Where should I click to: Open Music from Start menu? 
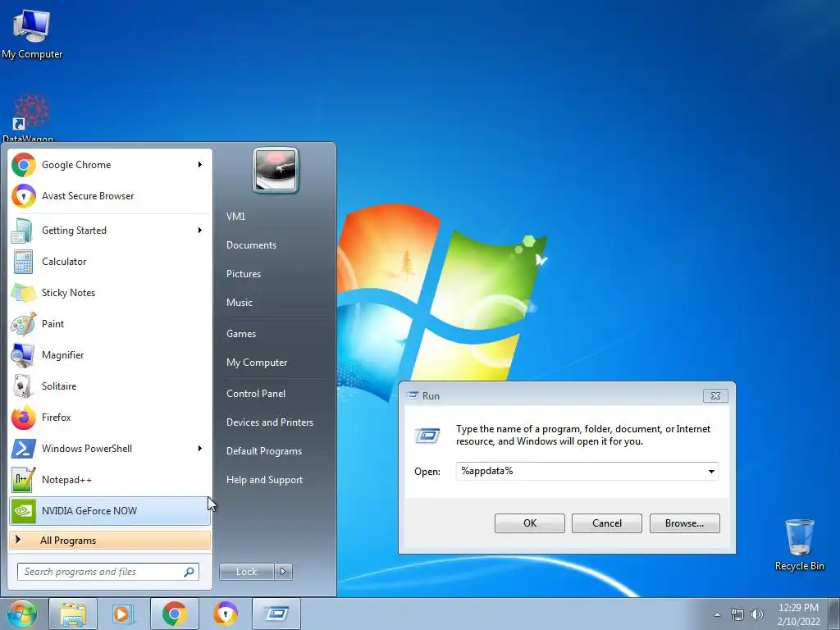click(x=239, y=303)
